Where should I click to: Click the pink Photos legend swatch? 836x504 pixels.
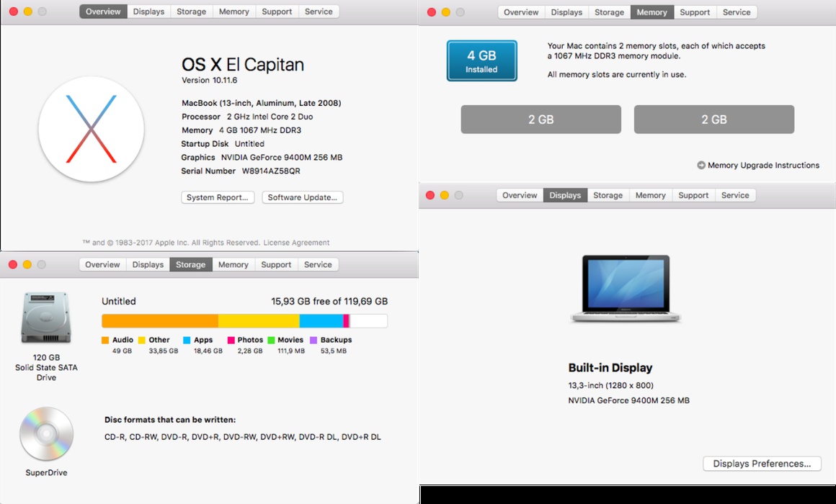(x=231, y=340)
